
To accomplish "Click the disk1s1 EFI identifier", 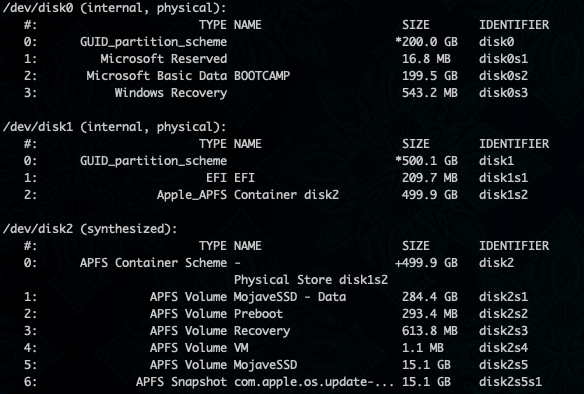I will pos(503,178).
